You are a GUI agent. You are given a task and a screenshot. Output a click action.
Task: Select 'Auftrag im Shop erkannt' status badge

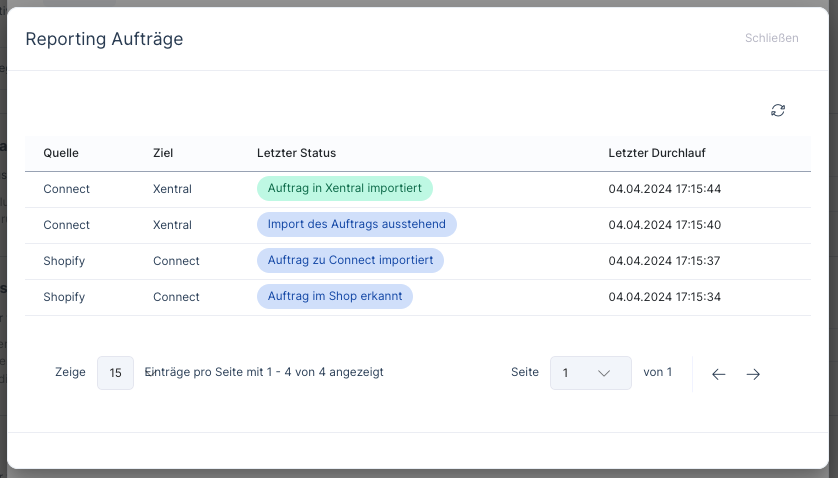[x=334, y=297]
